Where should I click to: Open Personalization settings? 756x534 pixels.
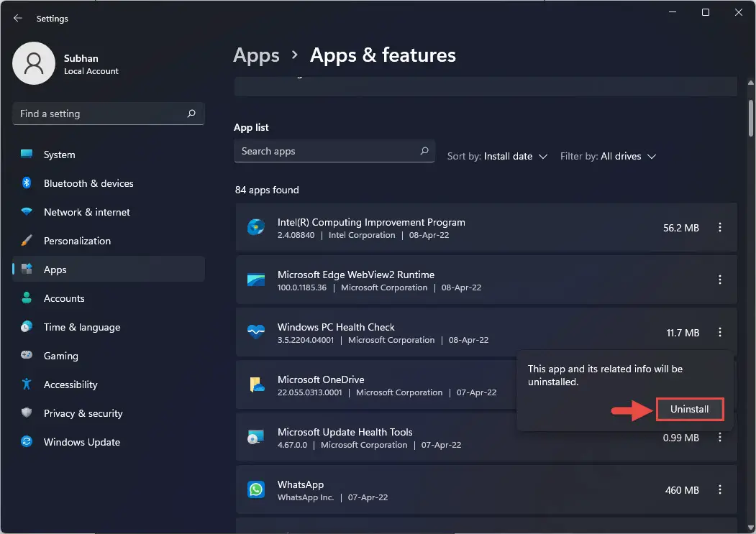tap(109, 241)
